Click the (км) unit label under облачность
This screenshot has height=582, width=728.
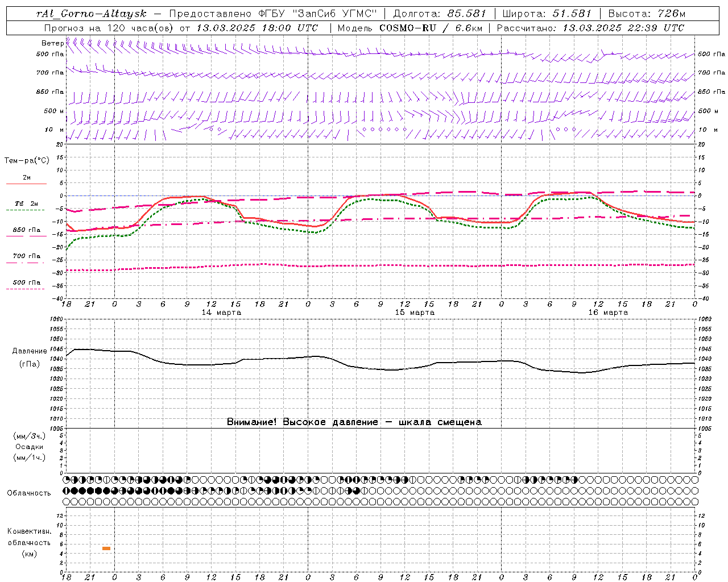pyautogui.click(x=29, y=554)
